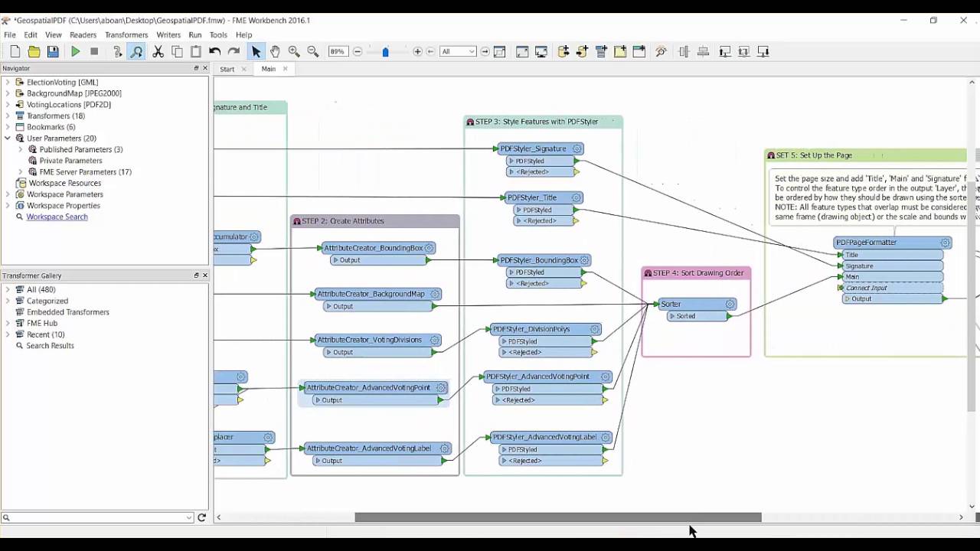The height and width of the screenshot is (551, 980).
Task: Select Search Results in Transformer Gallery
Action: pyautogui.click(x=50, y=346)
